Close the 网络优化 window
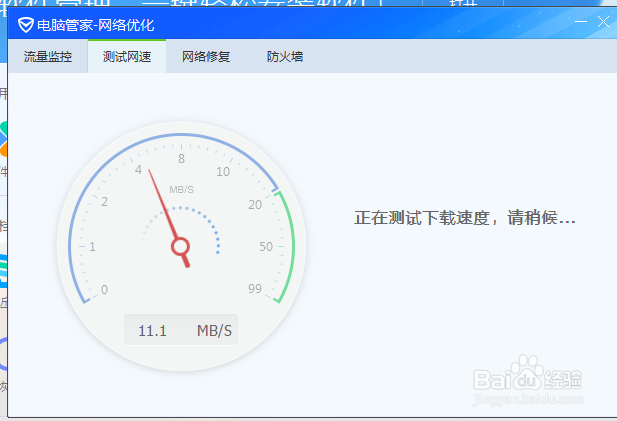Viewport: 617px width, 421px height. pos(603,21)
